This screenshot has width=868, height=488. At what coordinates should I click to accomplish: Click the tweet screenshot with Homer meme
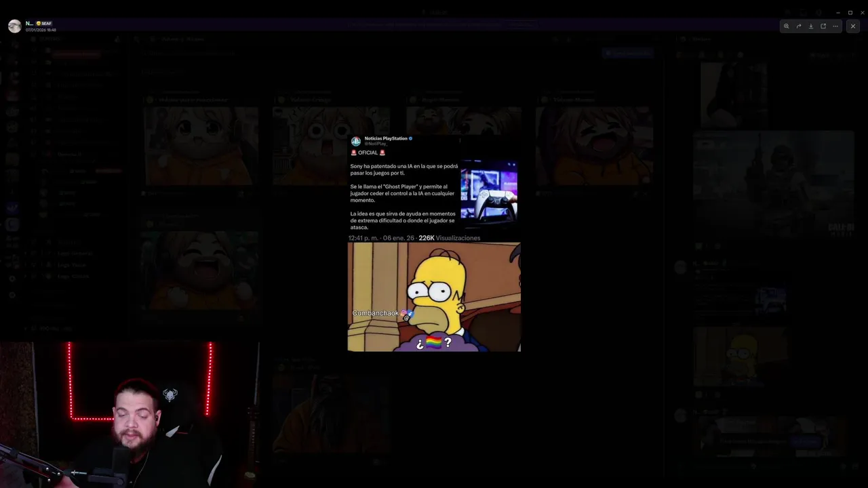(x=434, y=243)
